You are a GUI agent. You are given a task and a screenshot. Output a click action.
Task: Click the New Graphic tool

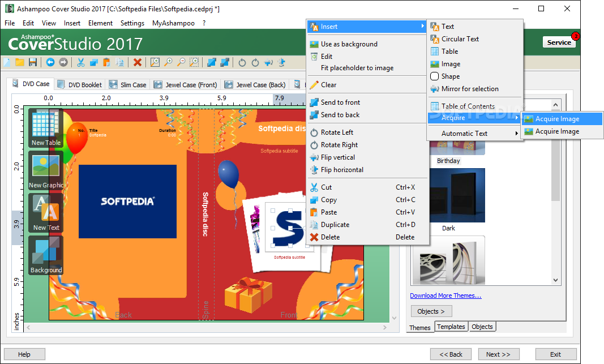[x=46, y=170]
